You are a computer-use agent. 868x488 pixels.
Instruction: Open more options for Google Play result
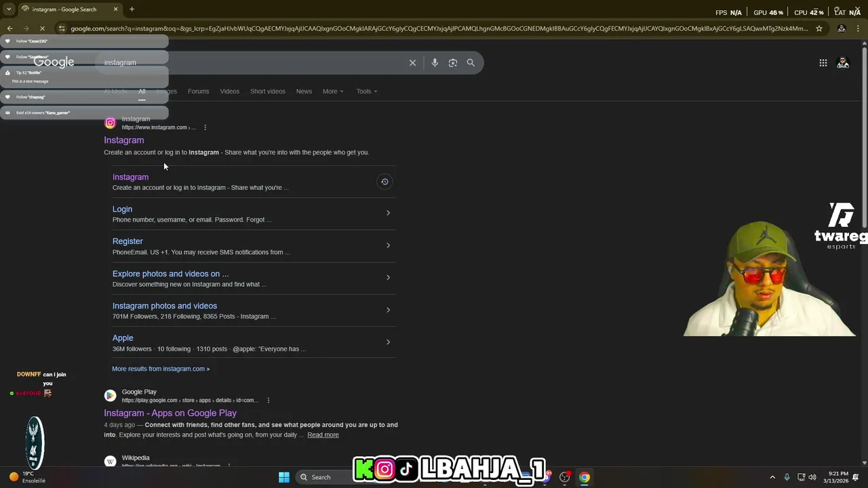click(268, 400)
